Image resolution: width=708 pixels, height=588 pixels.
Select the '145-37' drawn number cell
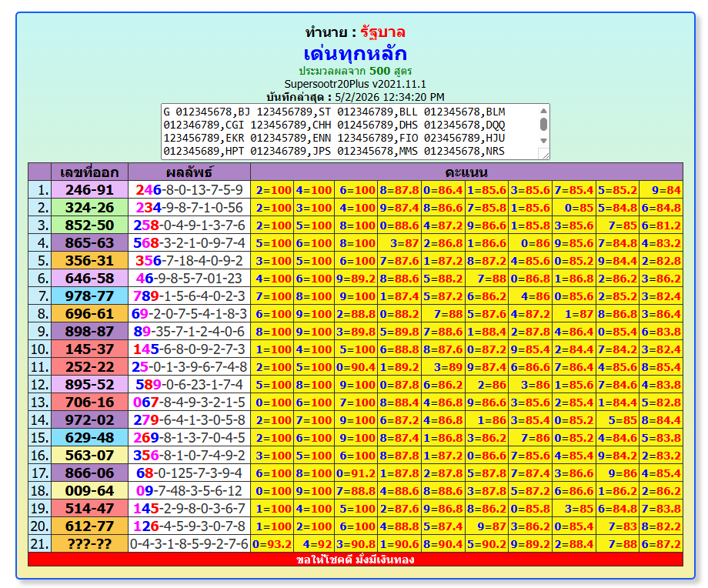(89, 349)
